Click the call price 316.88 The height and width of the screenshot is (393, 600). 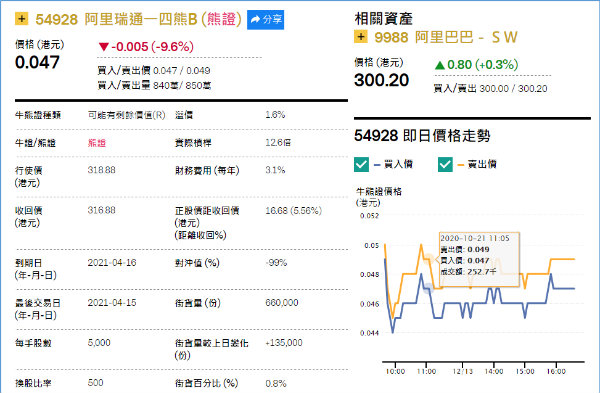(x=101, y=210)
